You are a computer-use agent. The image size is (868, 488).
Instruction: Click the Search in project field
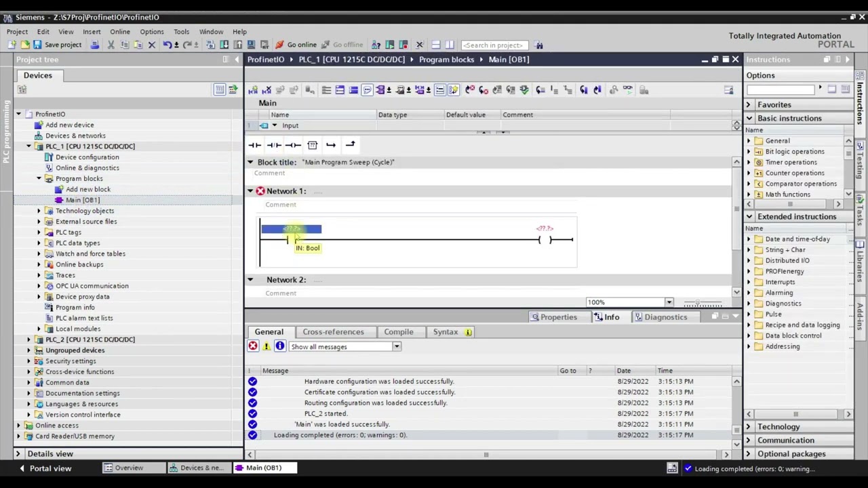493,45
